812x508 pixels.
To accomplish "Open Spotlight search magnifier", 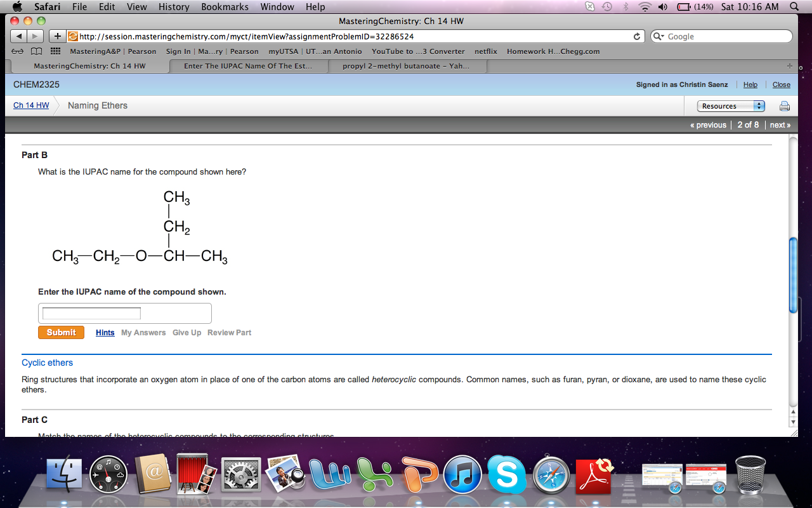I will point(795,7).
